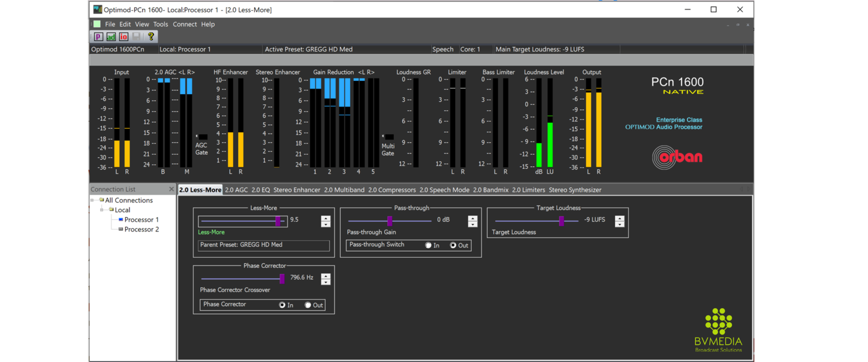The width and height of the screenshot is (868, 362).
Task: Click the All Connections folder icon
Action: [102, 200]
